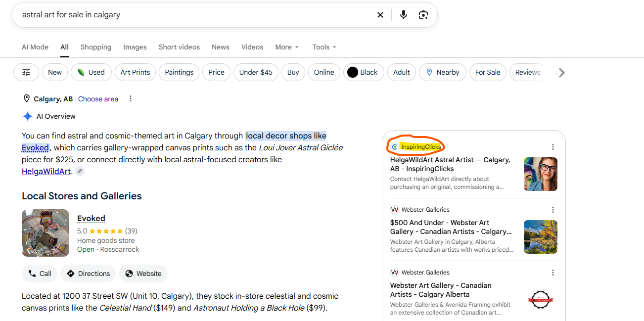Viewport: 644px width, 321px height.
Task: Click the link icon after HelgaWildArt
Action: [80, 171]
